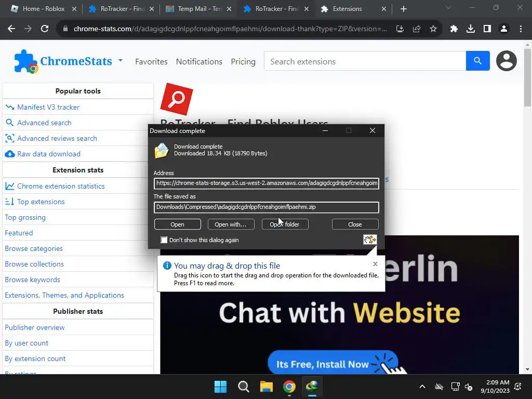The width and height of the screenshot is (532, 399).
Task: Click the Internet Download Manager taskbar icon
Action: (312, 387)
